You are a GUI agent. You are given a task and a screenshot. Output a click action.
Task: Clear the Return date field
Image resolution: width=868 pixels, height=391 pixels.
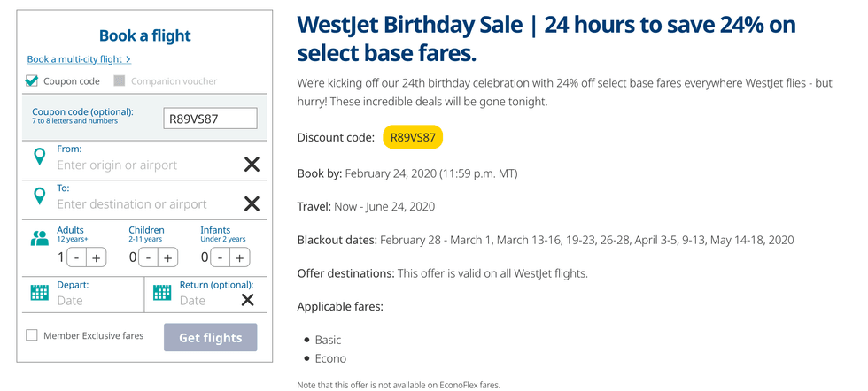[x=248, y=300]
